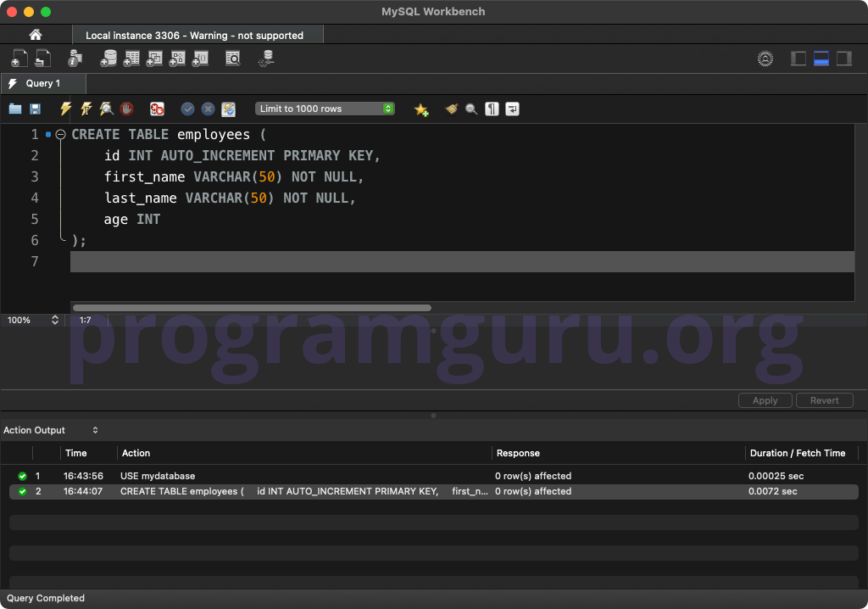Open the home screen tab
The image size is (868, 609).
point(36,35)
